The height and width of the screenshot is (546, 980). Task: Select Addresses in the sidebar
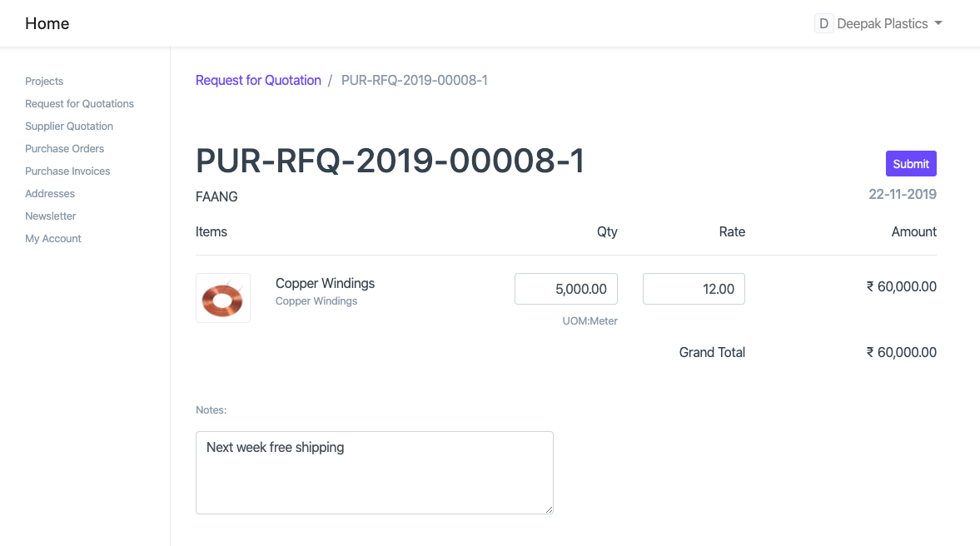[x=50, y=193]
